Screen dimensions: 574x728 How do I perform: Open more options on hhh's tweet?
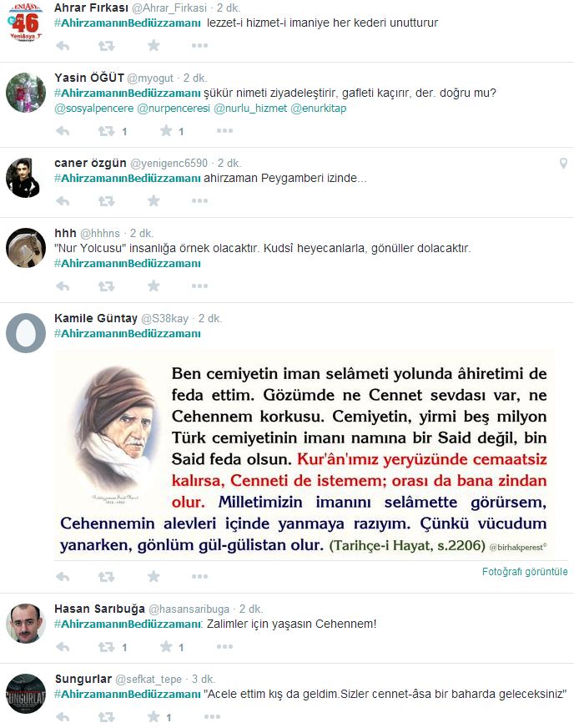(x=199, y=286)
